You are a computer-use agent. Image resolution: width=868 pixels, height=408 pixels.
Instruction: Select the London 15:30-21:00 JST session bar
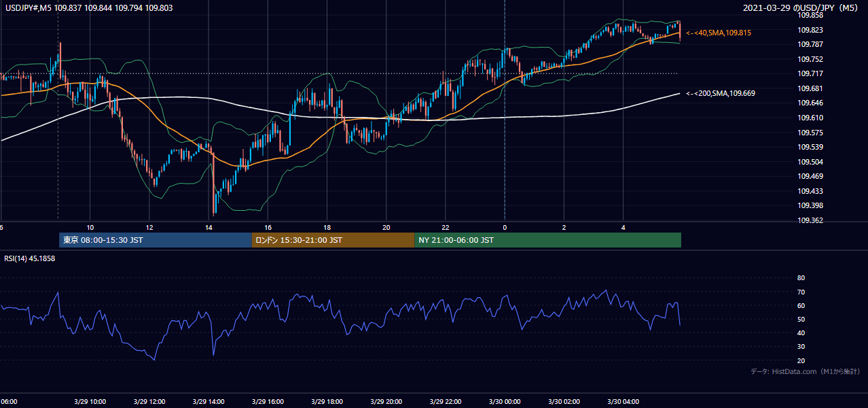tap(333, 240)
